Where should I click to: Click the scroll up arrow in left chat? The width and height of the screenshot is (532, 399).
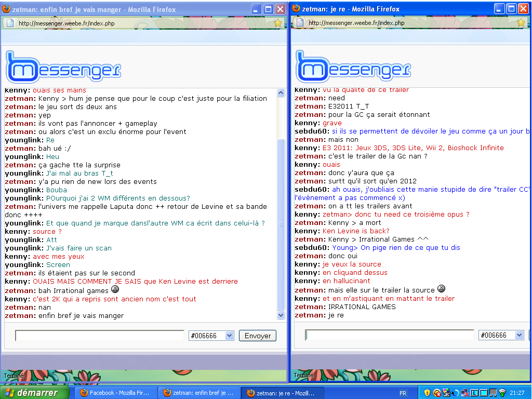pyautogui.click(x=281, y=92)
